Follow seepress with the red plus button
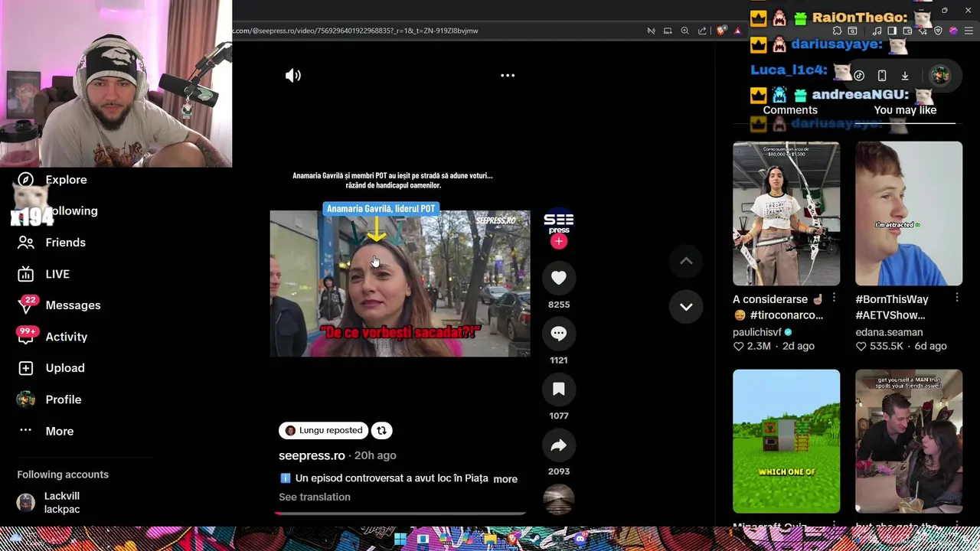 point(558,241)
